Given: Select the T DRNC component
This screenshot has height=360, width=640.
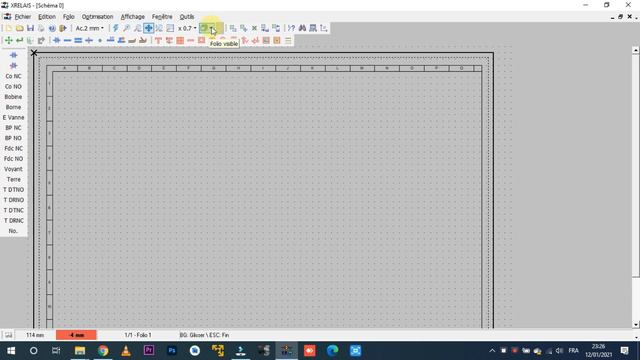Looking at the screenshot, I should click(x=13, y=221).
